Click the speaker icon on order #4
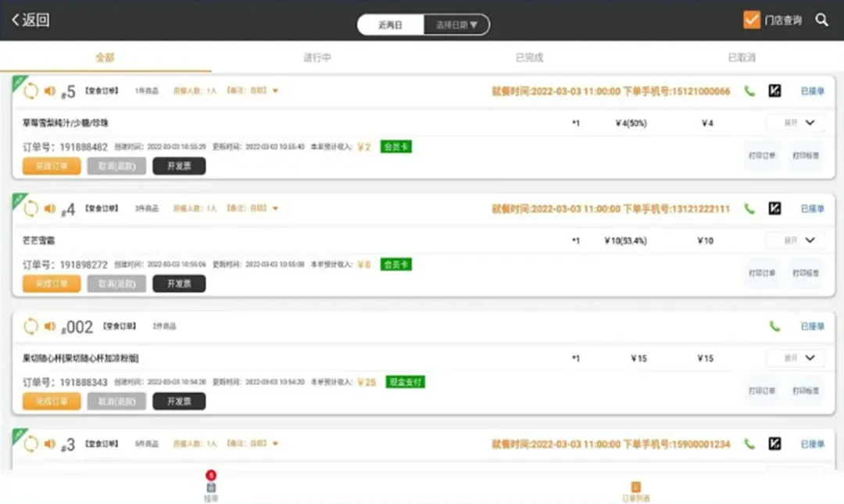The image size is (844, 504). pyautogui.click(x=50, y=209)
